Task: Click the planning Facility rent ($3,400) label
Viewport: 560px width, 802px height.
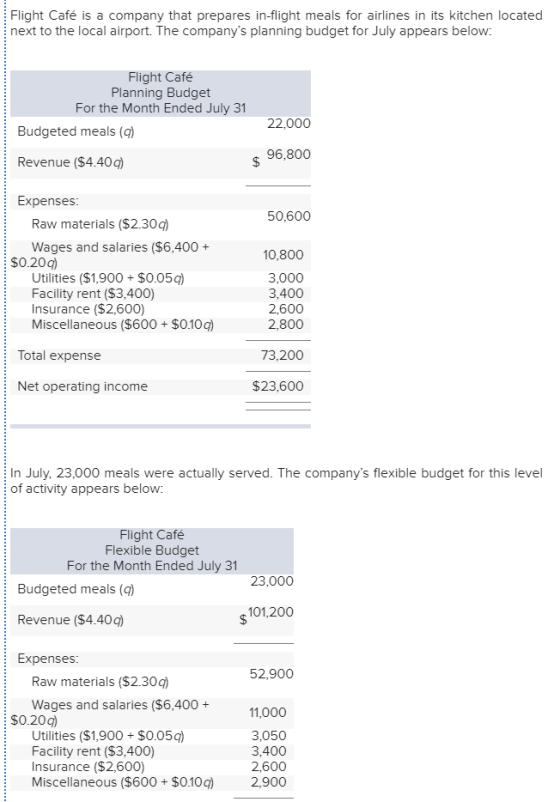Action: click(x=93, y=294)
